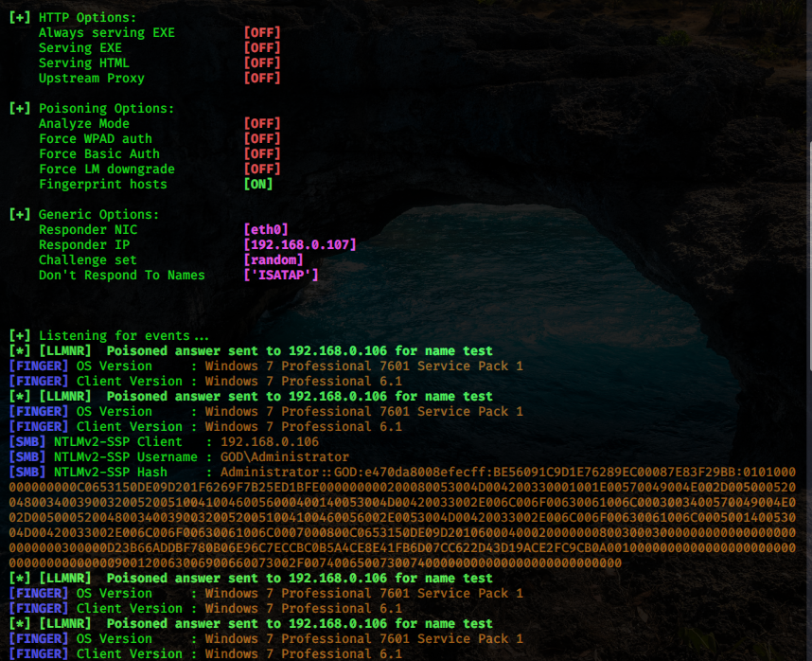The height and width of the screenshot is (661, 812).
Task: Click the 'Always serving EXE' label
Action: 107,32
